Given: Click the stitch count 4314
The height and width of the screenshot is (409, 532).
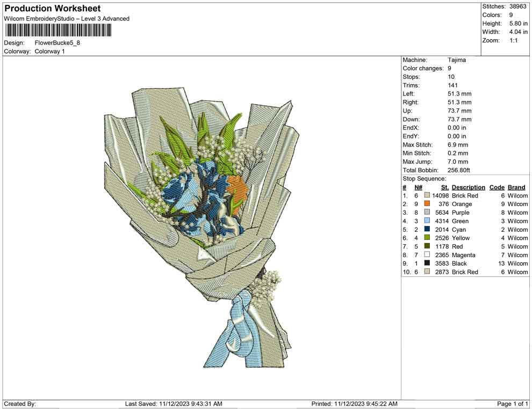Looking at the screenshot, I should point(442,221).
